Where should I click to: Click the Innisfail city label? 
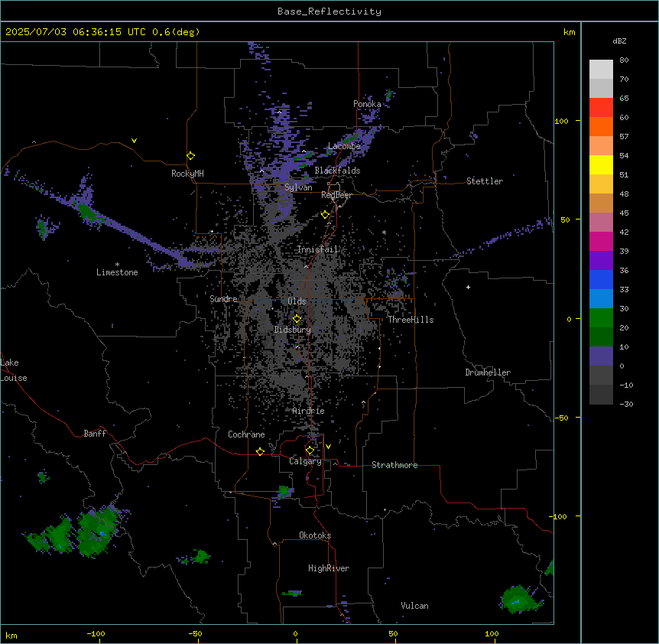pos(317,249)
